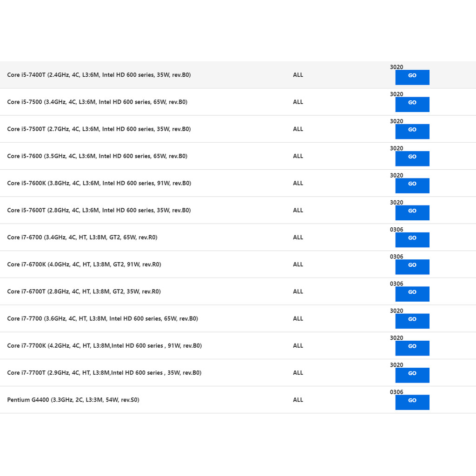The image size is (476, 476).
Task: Select the Core i5-7400T processor name text
Action: [99, 75]
